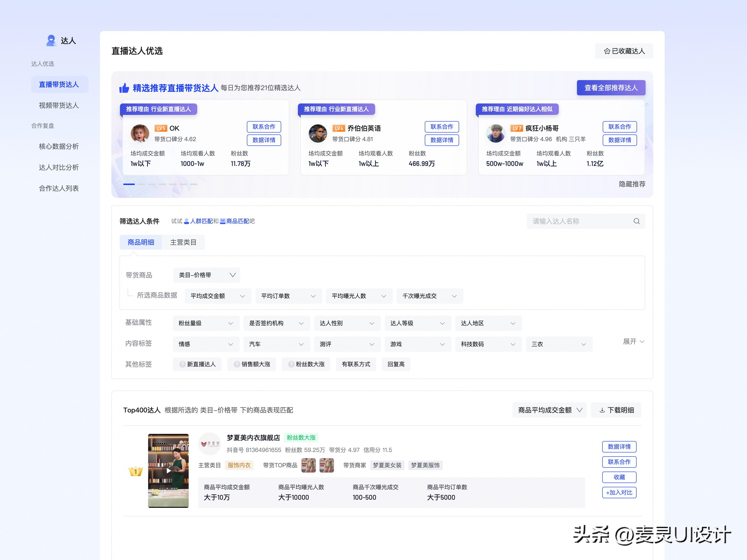Click the magnifier icon in the 达人名称 search box

(x=636, y=221)
